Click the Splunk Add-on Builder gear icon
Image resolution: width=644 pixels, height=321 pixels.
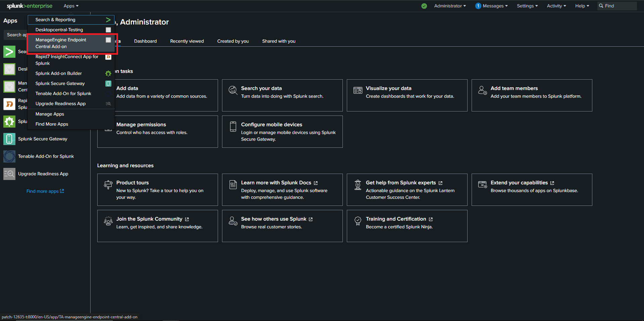[108, 74]
